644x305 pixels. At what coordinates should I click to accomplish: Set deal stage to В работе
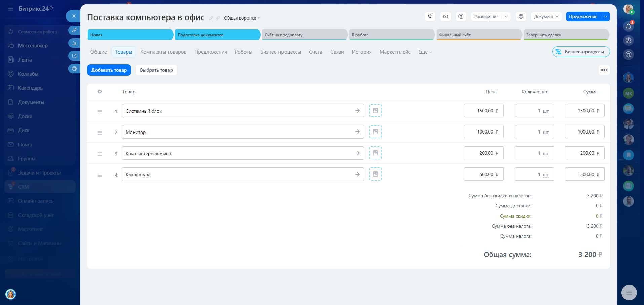coord(391,35)
